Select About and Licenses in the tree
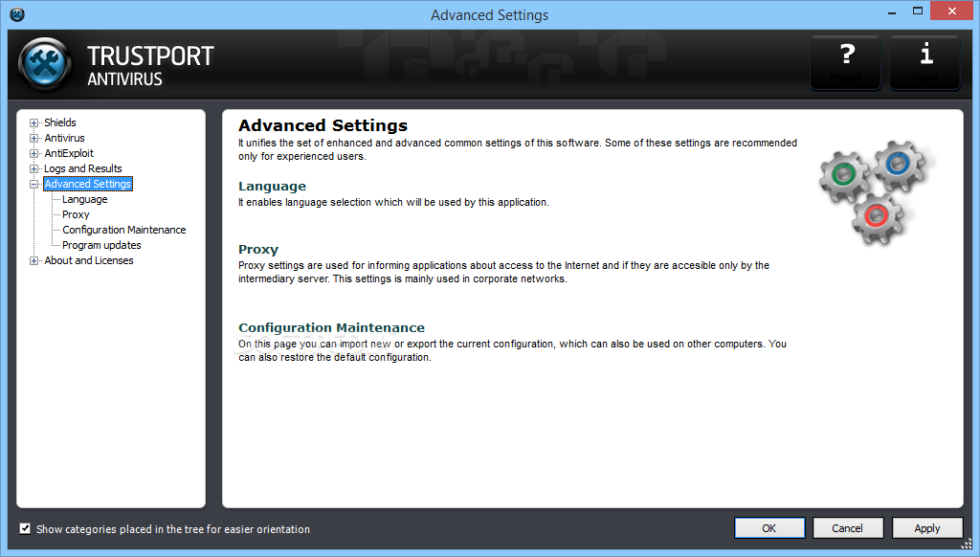Viewport: 980px width, 557px height. point(89,260)
